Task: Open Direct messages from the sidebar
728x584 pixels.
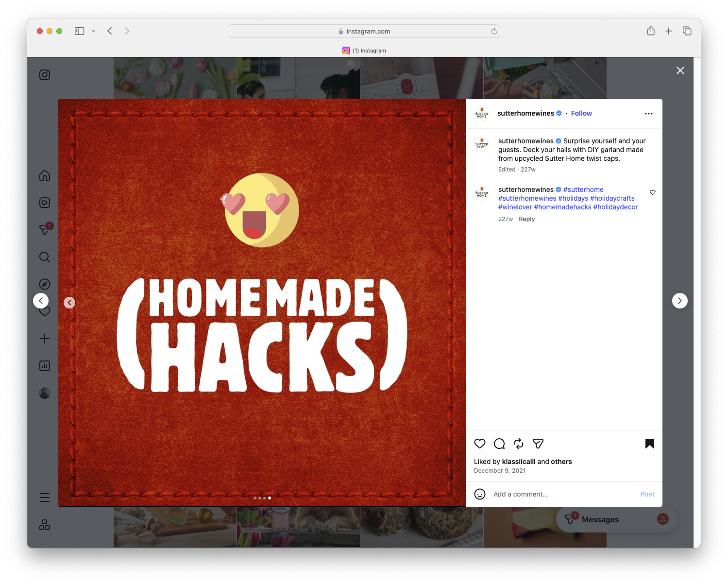Action: [x=44, y=229]
